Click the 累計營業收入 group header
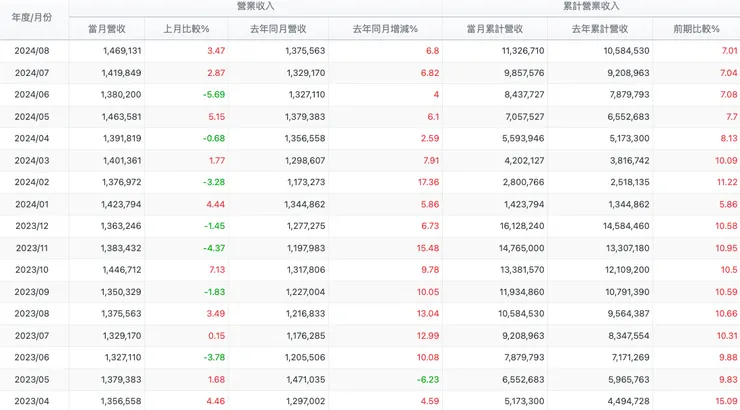The width and height of the screenshot is (740, 410). (591, 6)
